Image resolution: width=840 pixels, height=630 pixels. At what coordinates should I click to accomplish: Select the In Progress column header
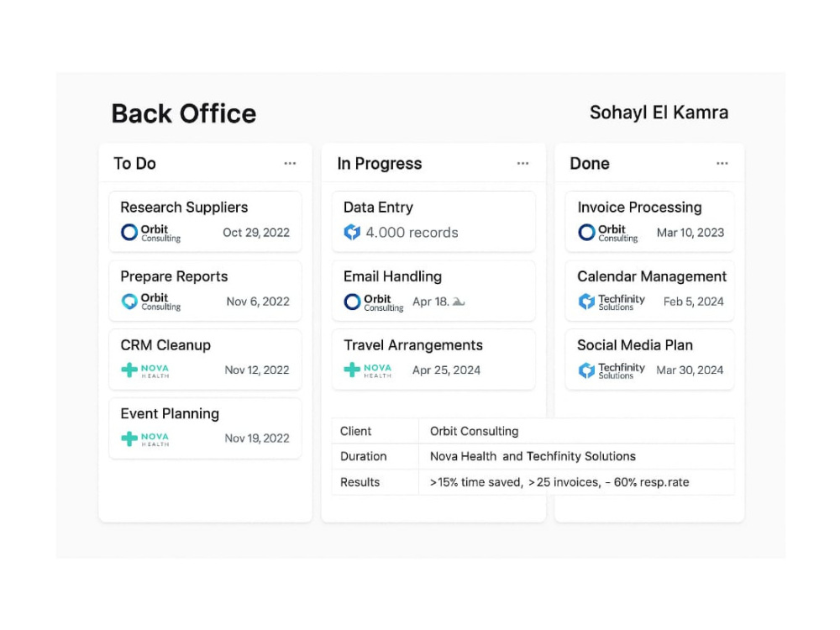click(380, 164)
